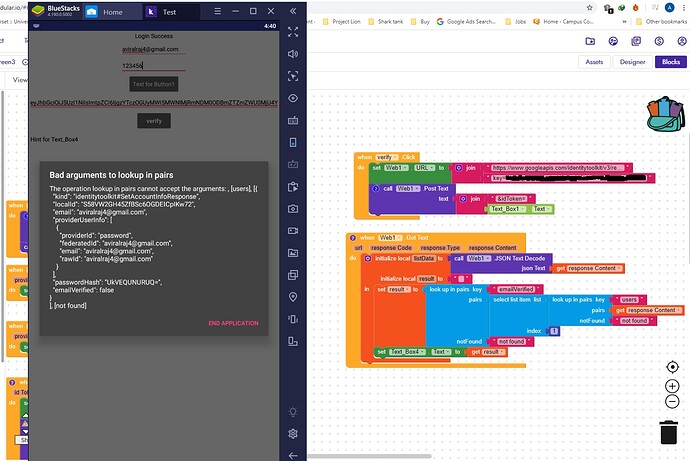The image size is (690, 461).
Task: Zoom in with the plus icon
Action: pos(672,386)
